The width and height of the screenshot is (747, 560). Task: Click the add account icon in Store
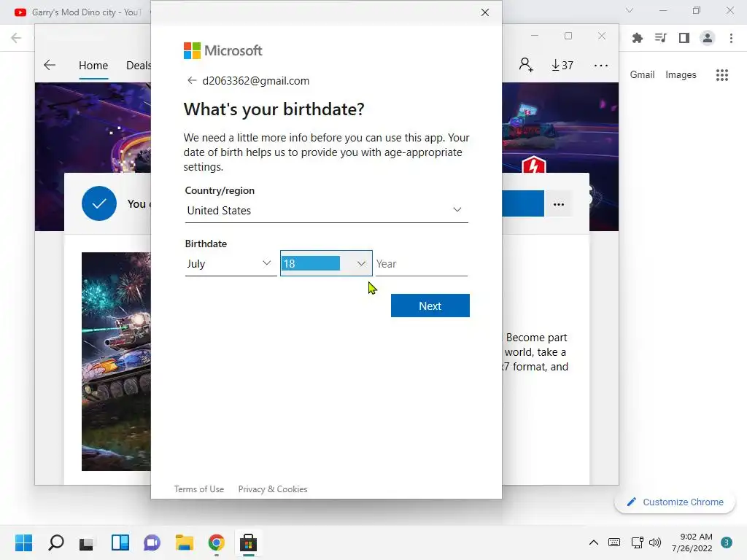(x=526, y=65)
